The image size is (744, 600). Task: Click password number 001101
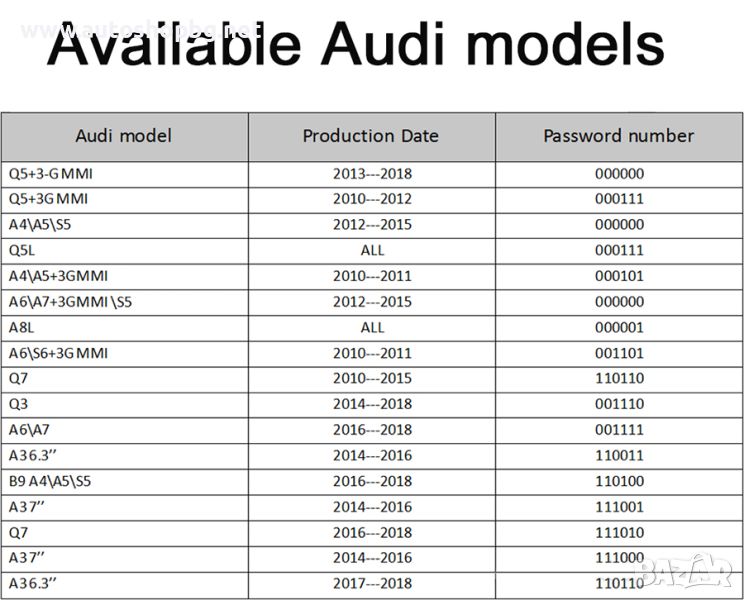tap(619, 353)
